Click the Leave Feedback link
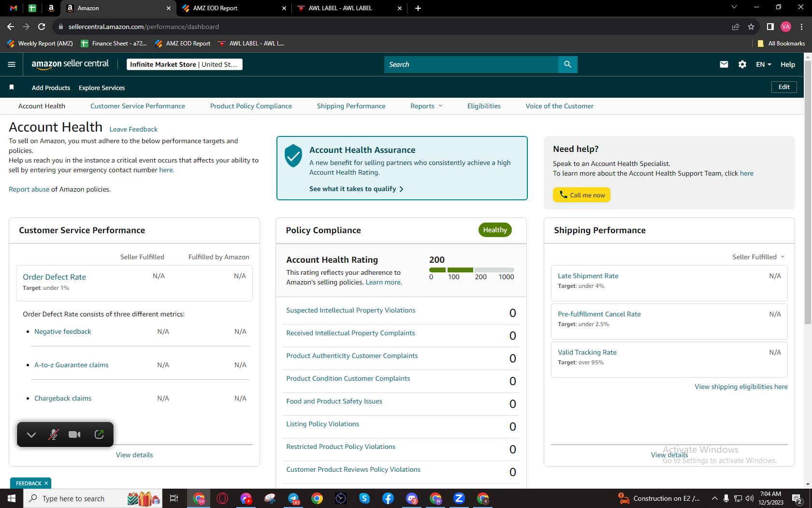Image resolution: width=812 pixels, height=508 pixels. tap(133, 129)
